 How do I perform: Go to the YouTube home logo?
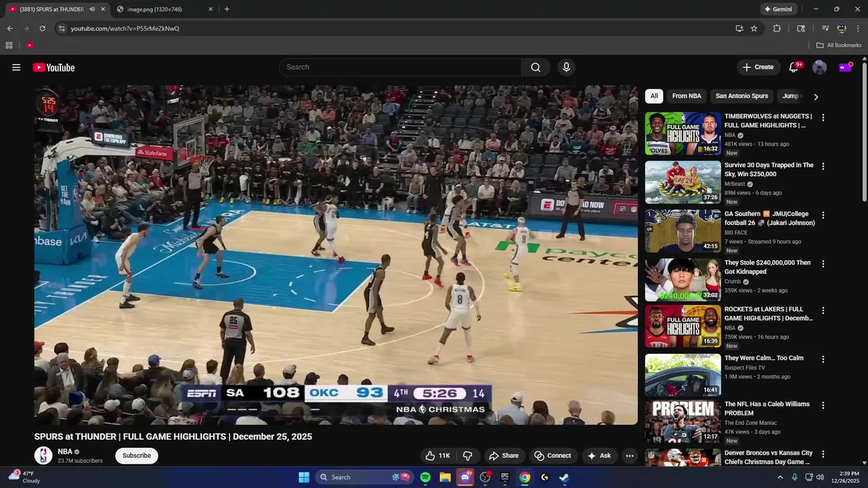(54, 67)
